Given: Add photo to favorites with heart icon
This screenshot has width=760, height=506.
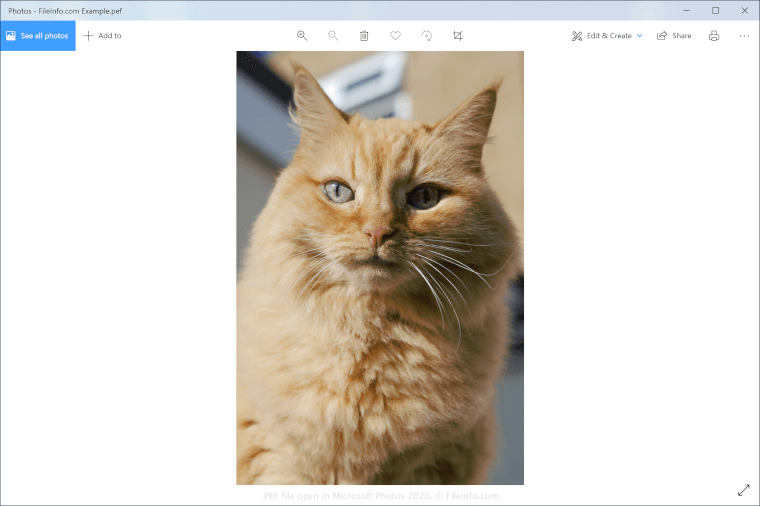Looking at the screenshot, I should pos(395,36).
